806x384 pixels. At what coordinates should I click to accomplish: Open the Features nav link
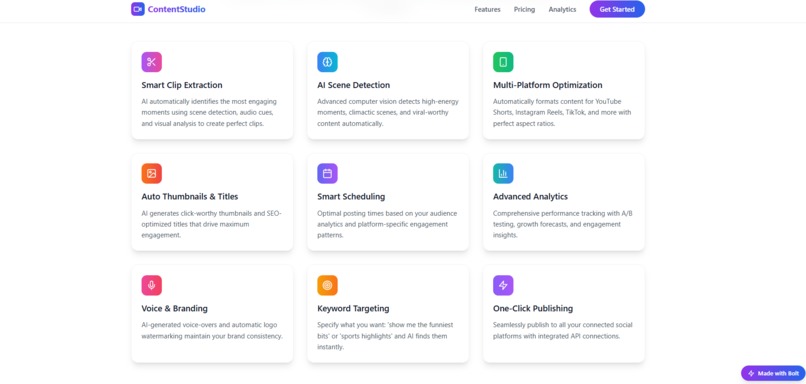pos(487,9)
